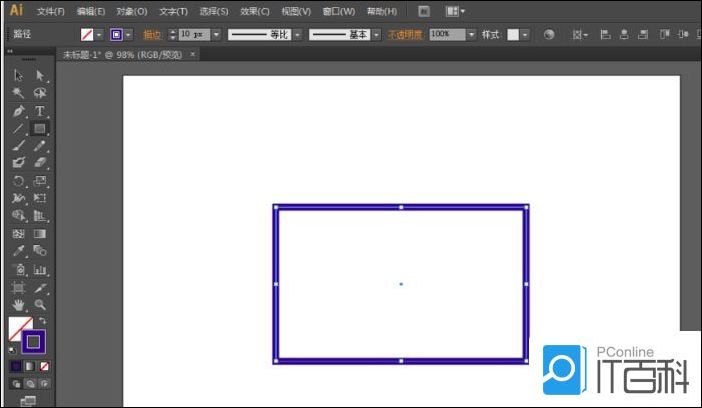Select the Artboard tool
This screenshot has width=702, height=408.
coord(18,288)
